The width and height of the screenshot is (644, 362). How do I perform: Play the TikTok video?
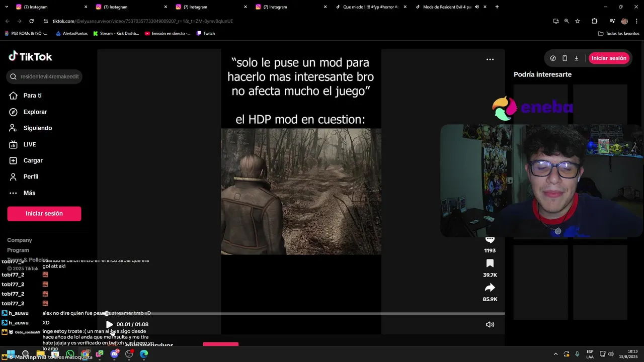coord(109,324)
